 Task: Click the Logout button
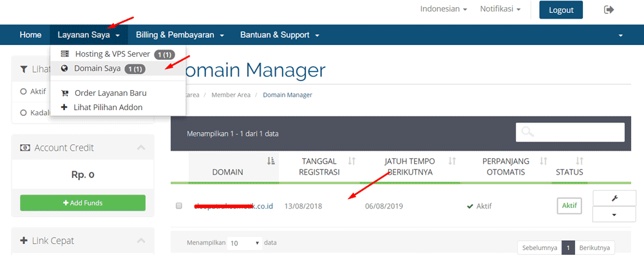tap(561, 10)
